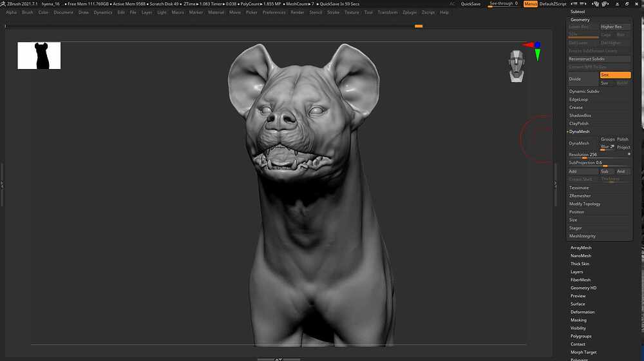Open the Render menu
Screen dimensions: 644x361
click(x=298, y=12)
